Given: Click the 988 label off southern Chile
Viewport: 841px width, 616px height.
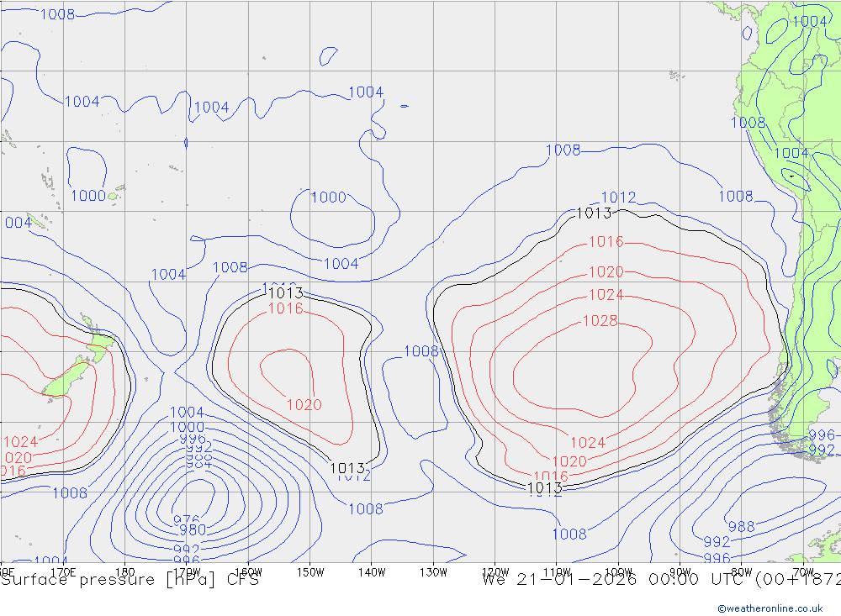Looking at the screenshot, I should 742,526.
